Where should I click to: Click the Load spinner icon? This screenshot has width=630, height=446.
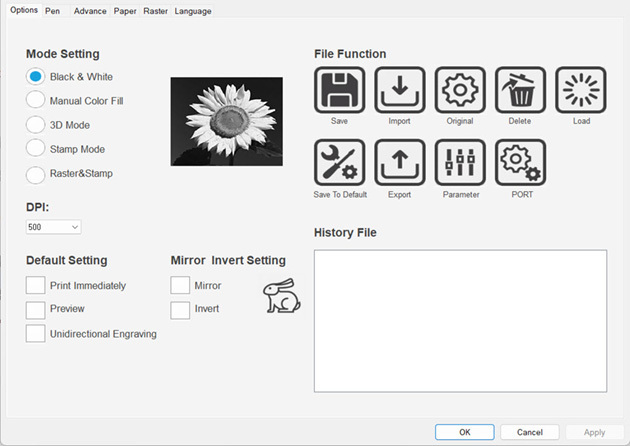click(x=581, y=91)
